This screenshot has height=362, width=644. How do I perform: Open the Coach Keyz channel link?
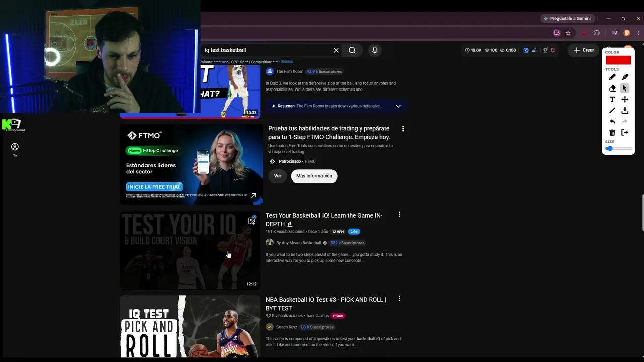(x=287, y=327)
